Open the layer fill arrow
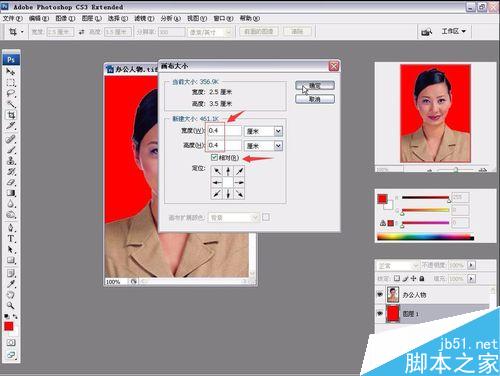 (471, 278)
